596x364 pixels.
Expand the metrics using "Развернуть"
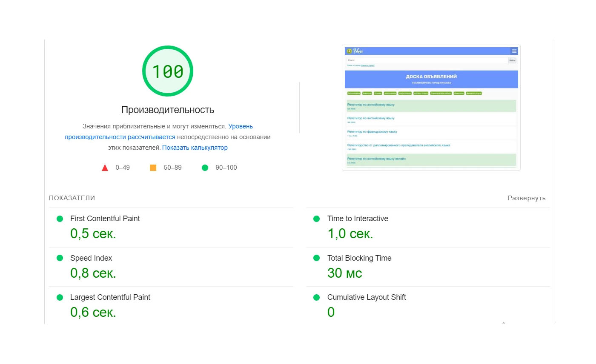[x=527, y=198]
